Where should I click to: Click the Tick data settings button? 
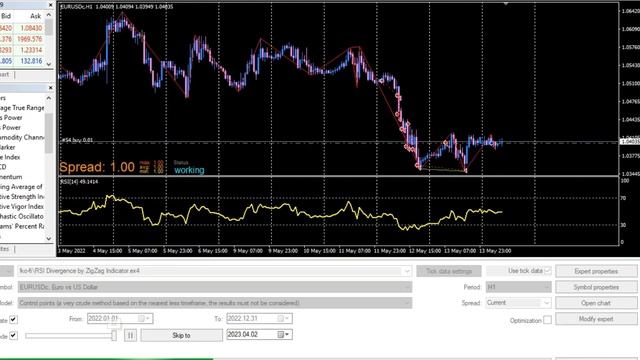click(449, 271)
